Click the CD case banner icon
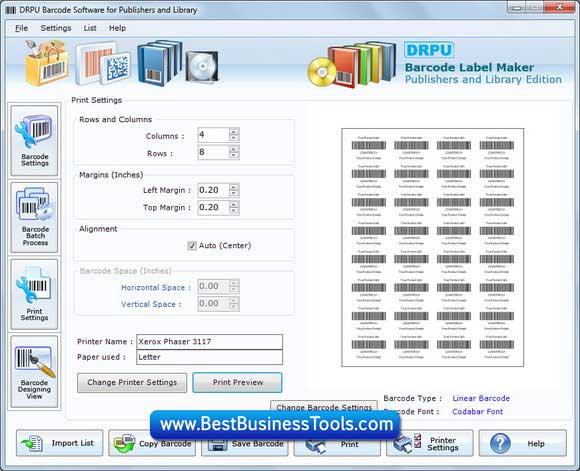Screen dimensions: 580x471 [x=202, y=67]
